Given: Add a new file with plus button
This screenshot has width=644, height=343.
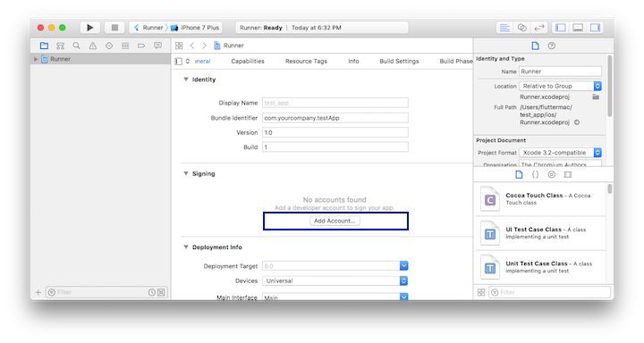Looking at the screenshot, I should [x=38, y=292].
